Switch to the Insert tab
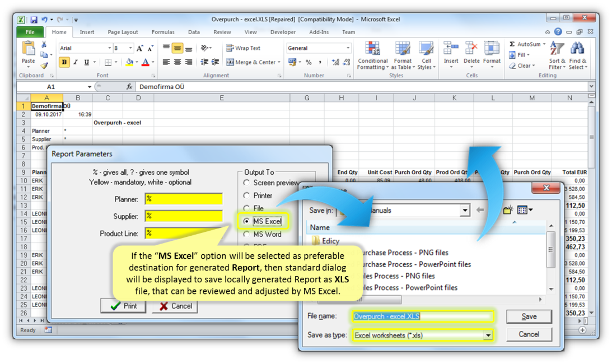The width and height of the screenshot is (612, 364). (x=87, y=32)
